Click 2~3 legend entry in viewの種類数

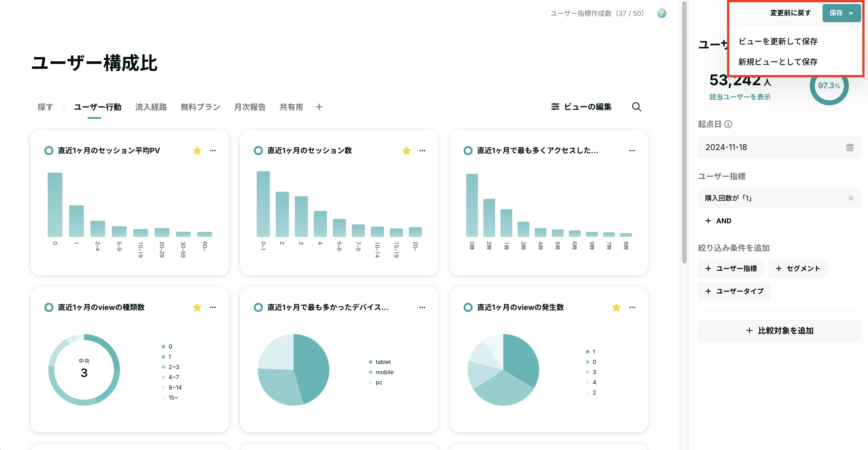[x=171, y=367]
